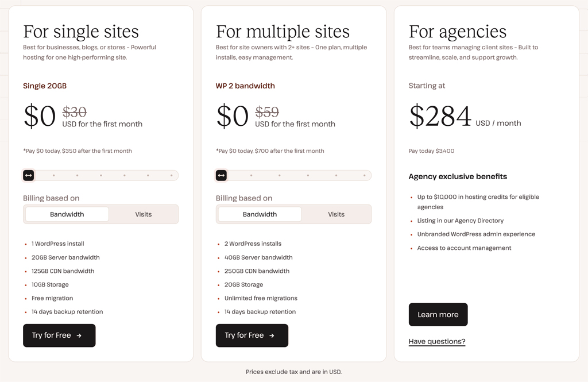Image resolution: width=588 pixels, height=382 pixels.
Task: Switch multiple-sites billing to Visits
Action: point(336,214)
